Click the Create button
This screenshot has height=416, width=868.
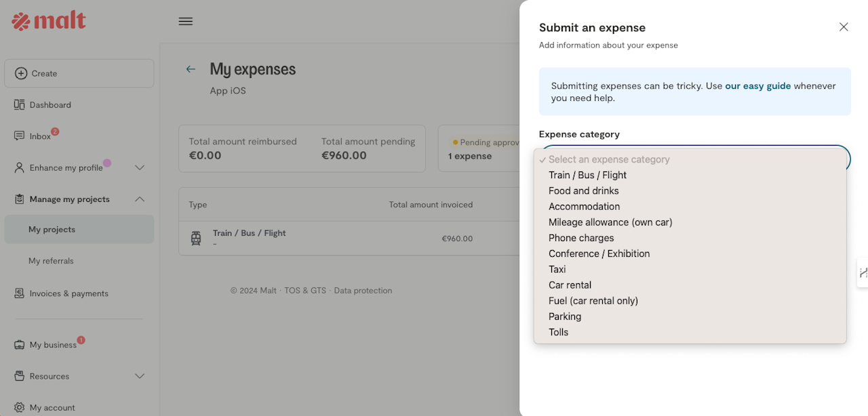[79, 73]
